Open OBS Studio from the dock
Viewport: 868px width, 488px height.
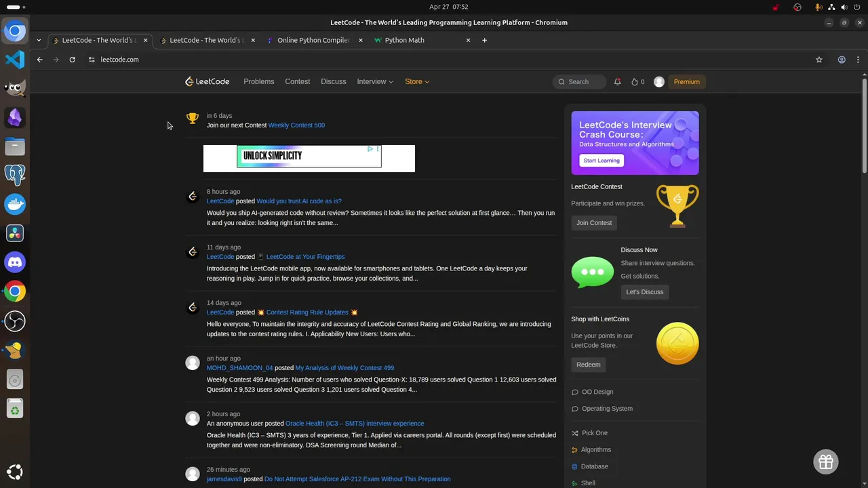(15, 321)
